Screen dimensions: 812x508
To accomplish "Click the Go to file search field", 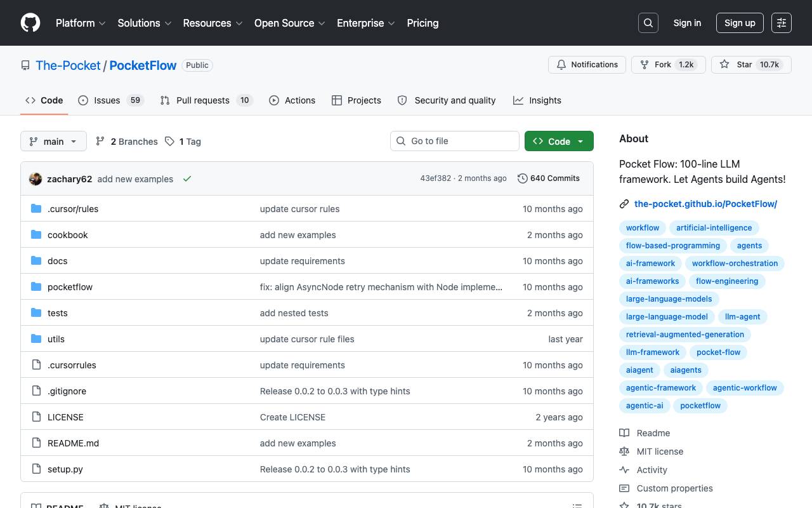I will click(455, 141).
